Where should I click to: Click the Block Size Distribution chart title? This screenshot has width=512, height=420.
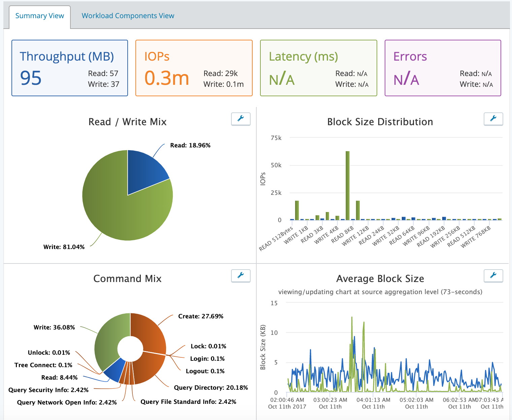(380, 122)
